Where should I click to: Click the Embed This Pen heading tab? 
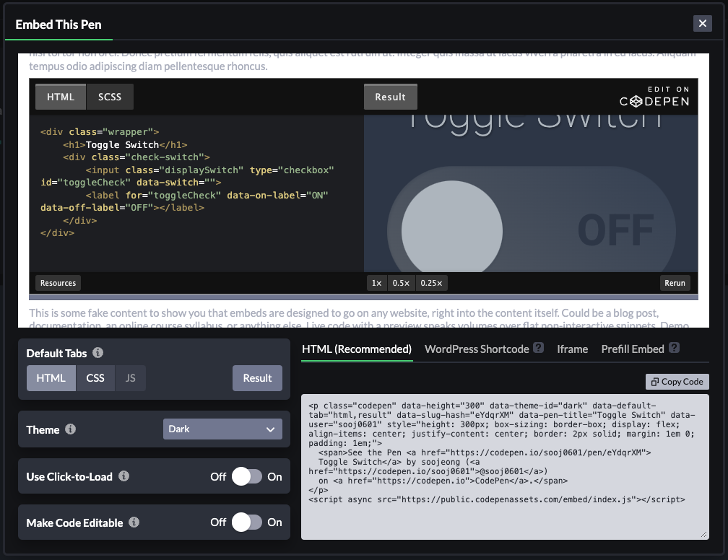point(58,25)
